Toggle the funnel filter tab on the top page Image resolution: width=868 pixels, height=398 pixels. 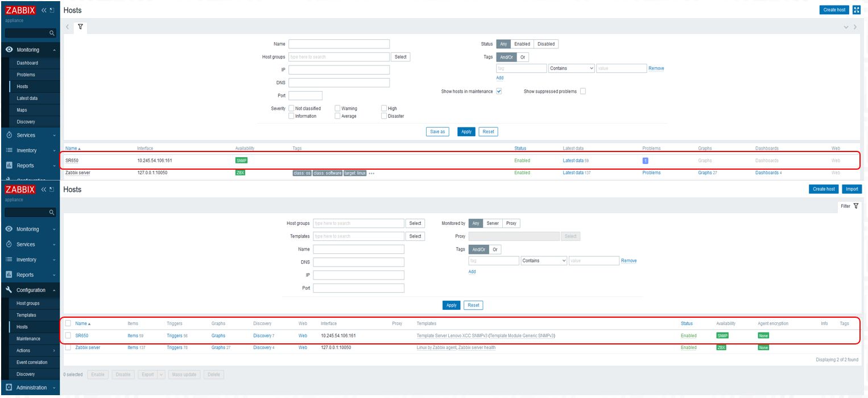point(80,27)
